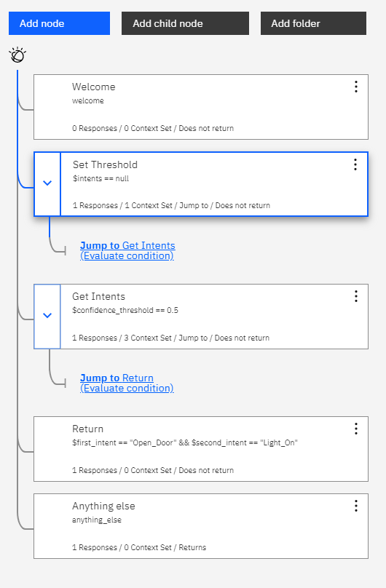Open the Anything else node overflow menu
Viewport: 386px width, 588px height.
(x=356, y=506)
